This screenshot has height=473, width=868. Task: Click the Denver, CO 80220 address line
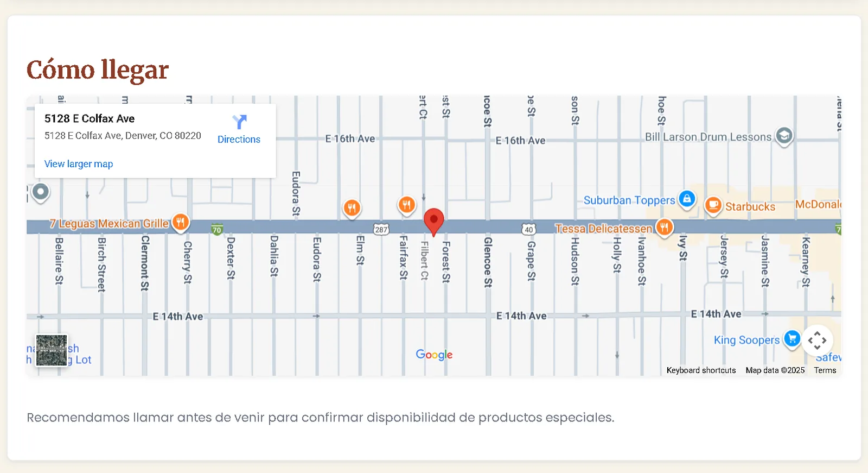click(123, 136)
